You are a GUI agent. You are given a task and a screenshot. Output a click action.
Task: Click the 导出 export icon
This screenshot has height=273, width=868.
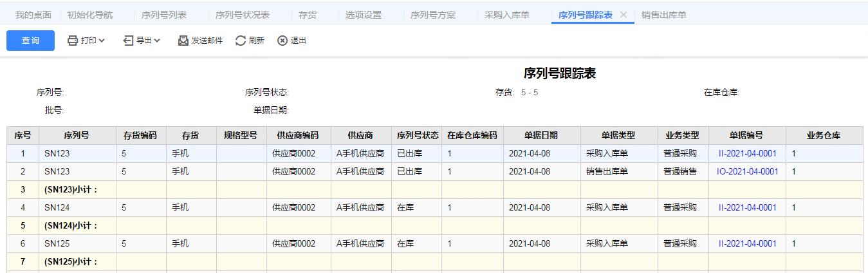coord(128,41)
